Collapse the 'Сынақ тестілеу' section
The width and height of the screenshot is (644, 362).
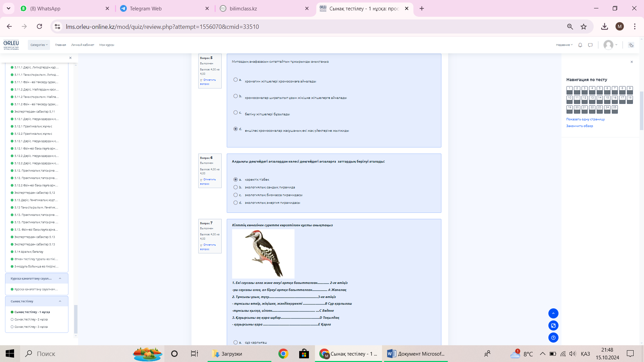60,301
